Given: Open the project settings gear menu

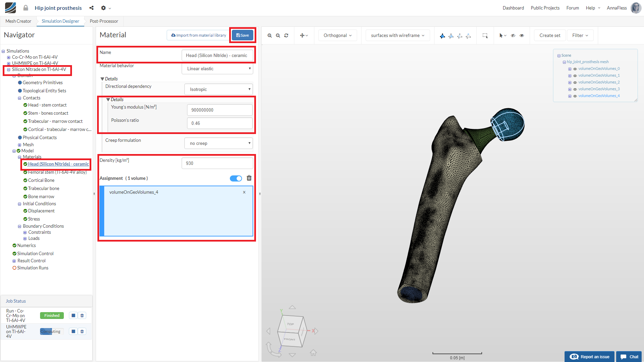Looking at the screenshot, I should pos(106,8).
